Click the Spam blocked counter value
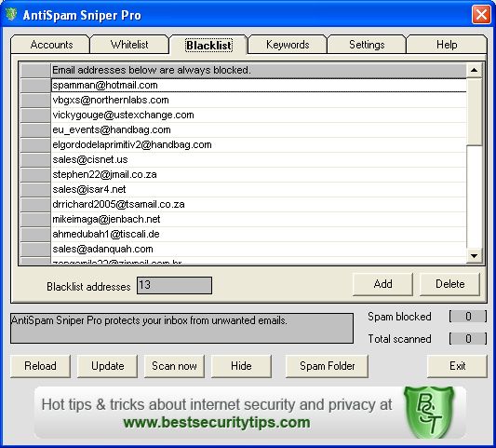This screenshot has width=496, height=448. [468, 317]
